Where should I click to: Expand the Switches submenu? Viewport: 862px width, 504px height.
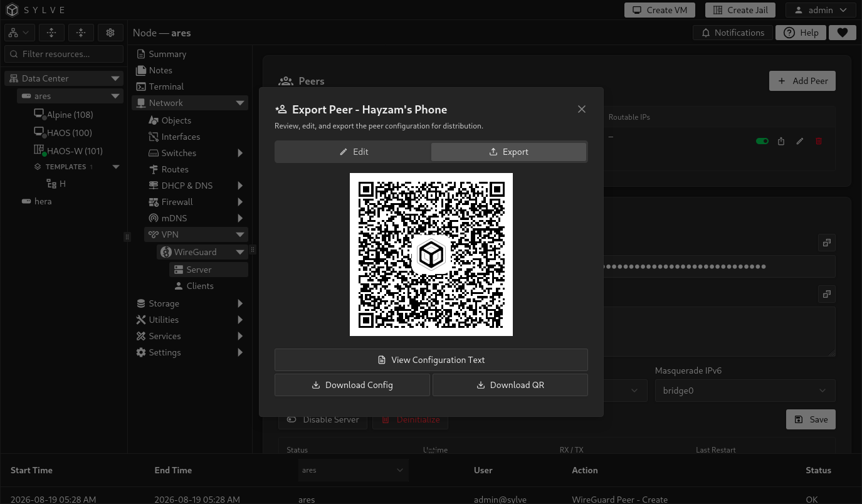point(240,153)
